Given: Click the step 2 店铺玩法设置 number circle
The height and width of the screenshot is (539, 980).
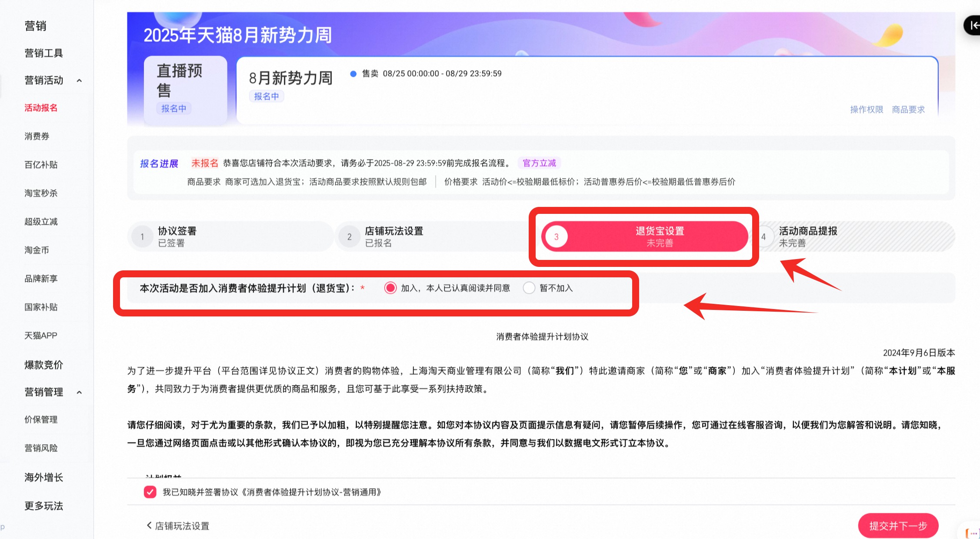Looking at the screenshot, I should coord(349,237).
